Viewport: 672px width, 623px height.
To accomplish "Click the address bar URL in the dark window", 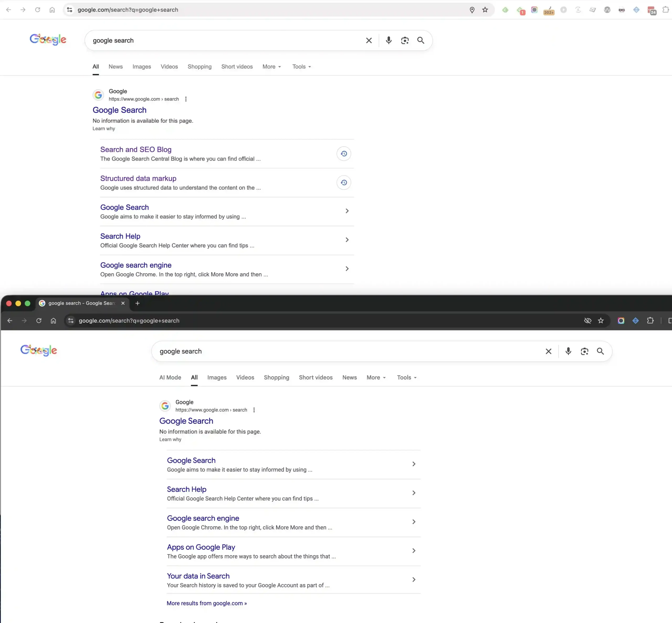I will tap(129, 321).
